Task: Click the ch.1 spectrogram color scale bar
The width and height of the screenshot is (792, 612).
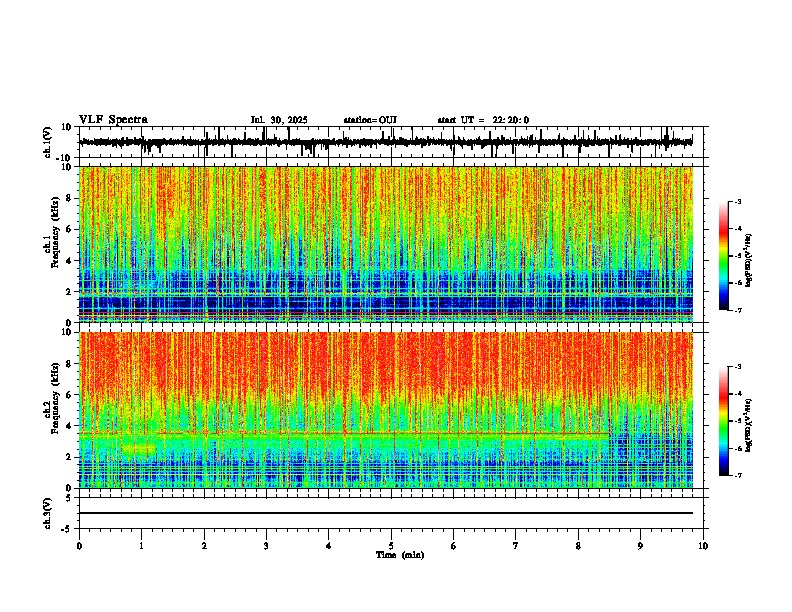Action: pos(724,256)
